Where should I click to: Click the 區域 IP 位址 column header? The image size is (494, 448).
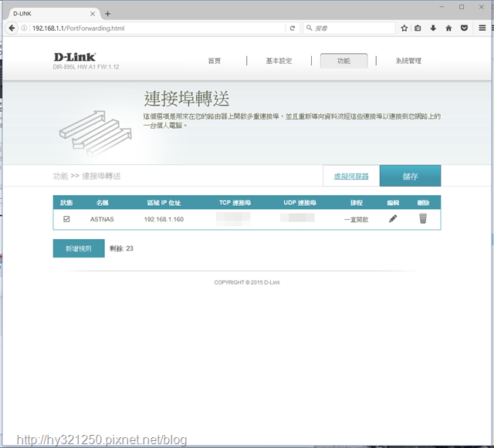pos(164,203)
